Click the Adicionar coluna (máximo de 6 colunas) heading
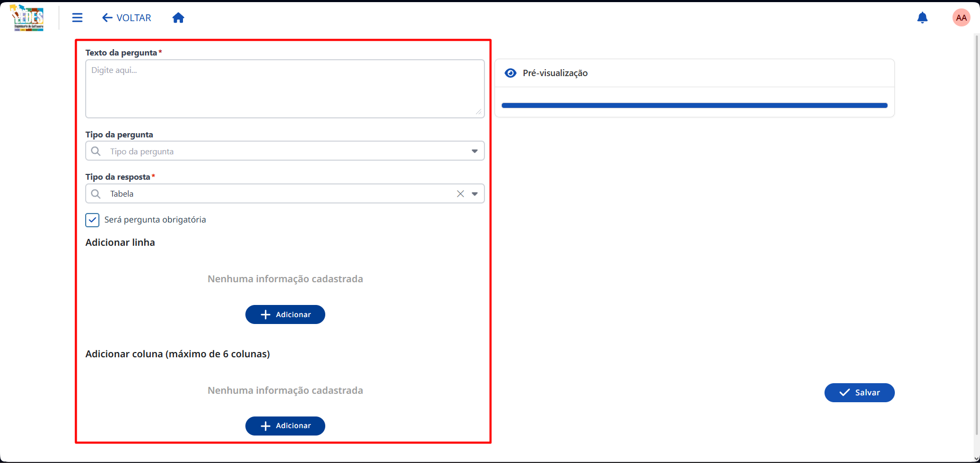 178,354
